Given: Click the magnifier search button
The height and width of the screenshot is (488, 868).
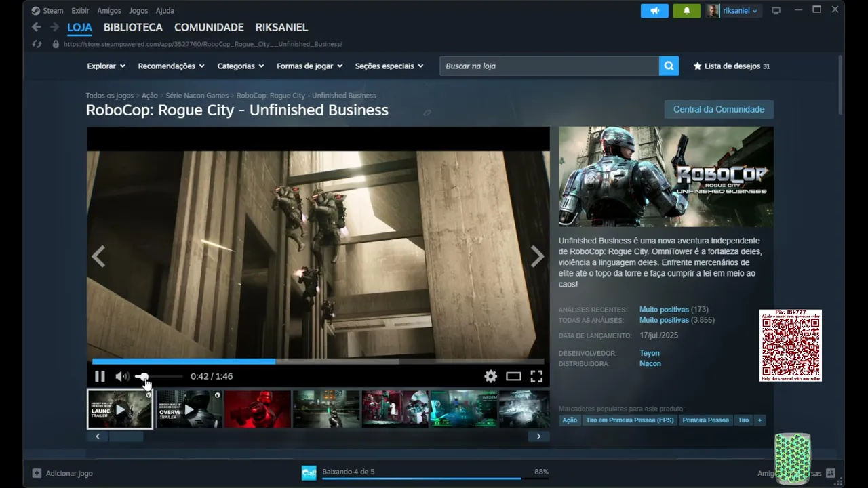Looking at the screenshot, I should (x=669, y=66).
